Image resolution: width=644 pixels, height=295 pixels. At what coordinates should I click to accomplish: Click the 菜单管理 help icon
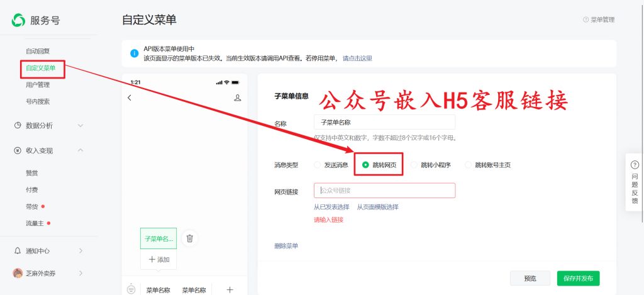586,19
